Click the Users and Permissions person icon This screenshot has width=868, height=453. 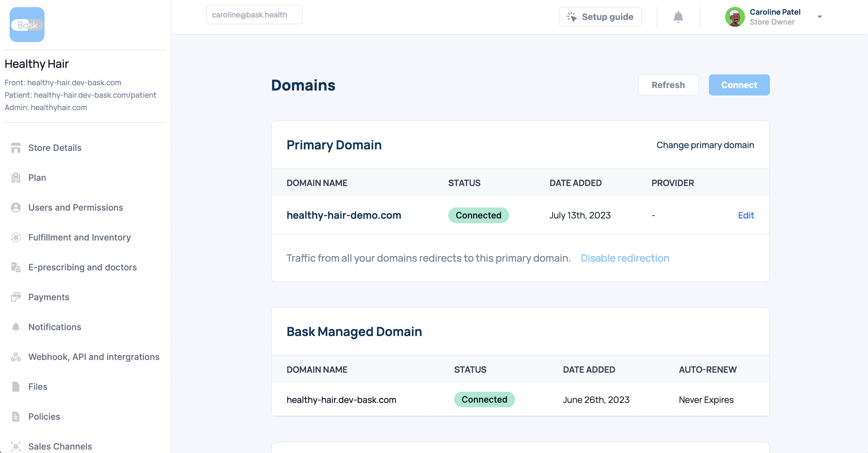pyautogui.click(x=16, y=208)
